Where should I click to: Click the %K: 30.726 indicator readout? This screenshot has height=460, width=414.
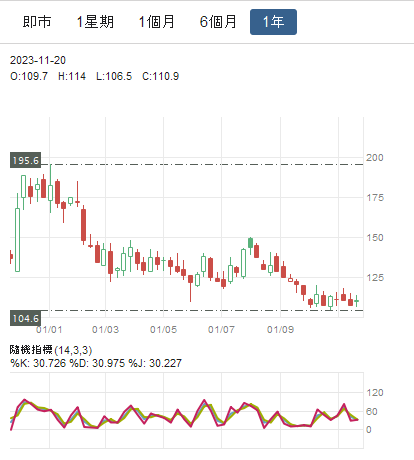(x=38, y=363)
